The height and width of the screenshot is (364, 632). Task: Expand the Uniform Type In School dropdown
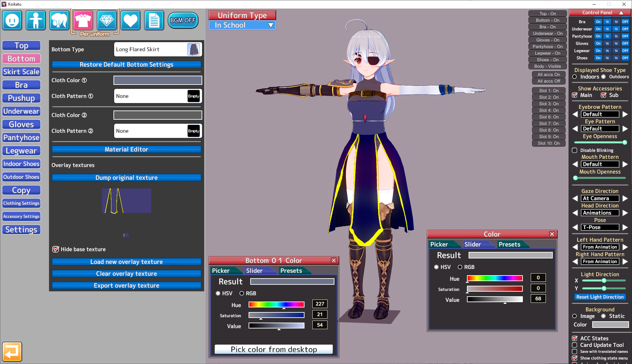pos(242,25)
